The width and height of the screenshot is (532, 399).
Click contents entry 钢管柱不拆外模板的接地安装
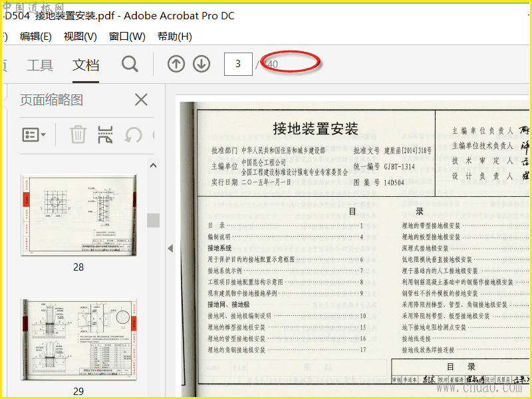[x=440, y=293]
